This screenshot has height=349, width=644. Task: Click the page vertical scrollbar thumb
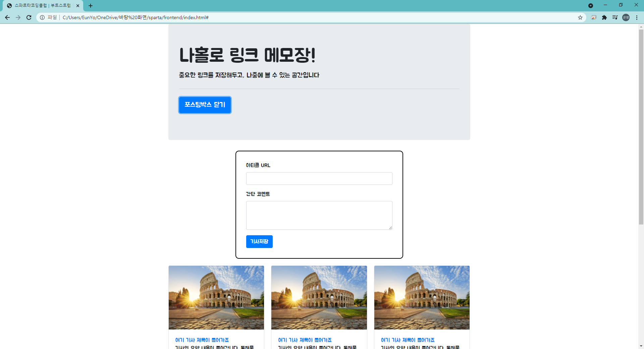click(641, 127)
